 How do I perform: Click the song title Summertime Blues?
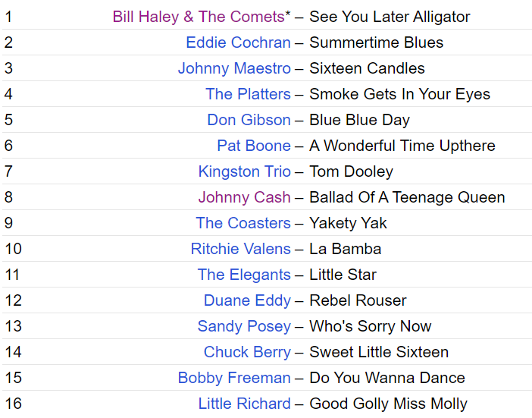376,42
